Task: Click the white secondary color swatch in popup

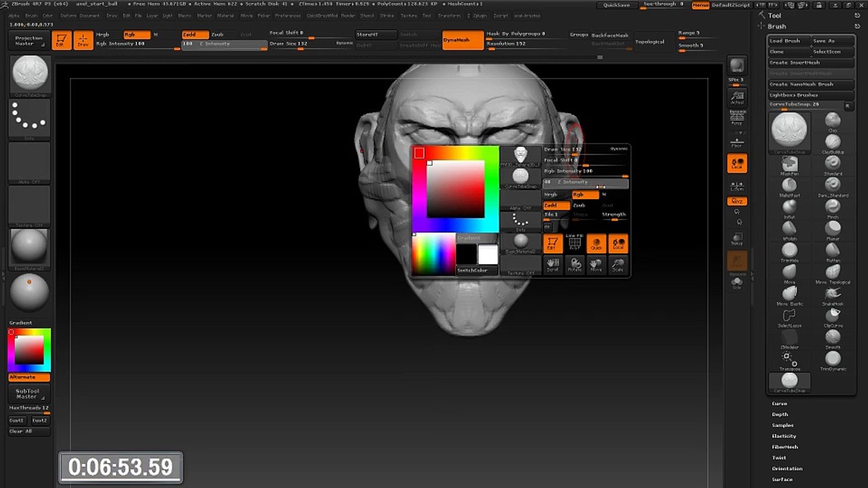Action: click(x=488, y=255)
